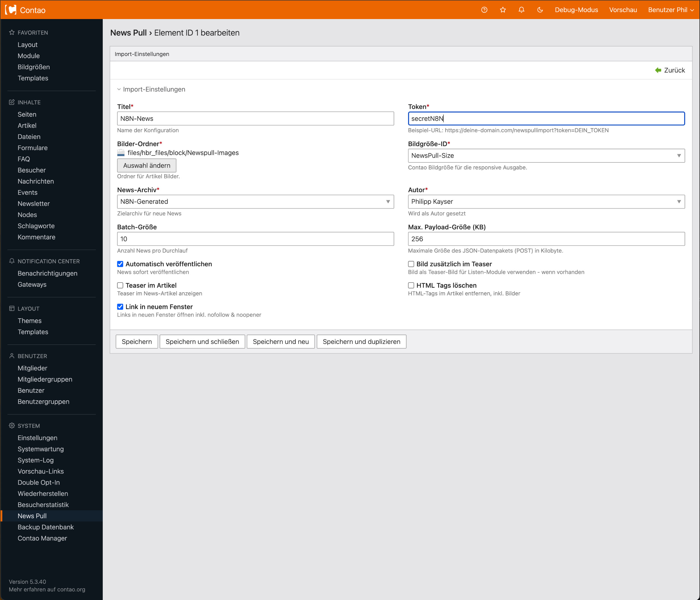Click the folder icon beside Newspull-Images path
Screen dimensions: 700x600
(121, 153)
